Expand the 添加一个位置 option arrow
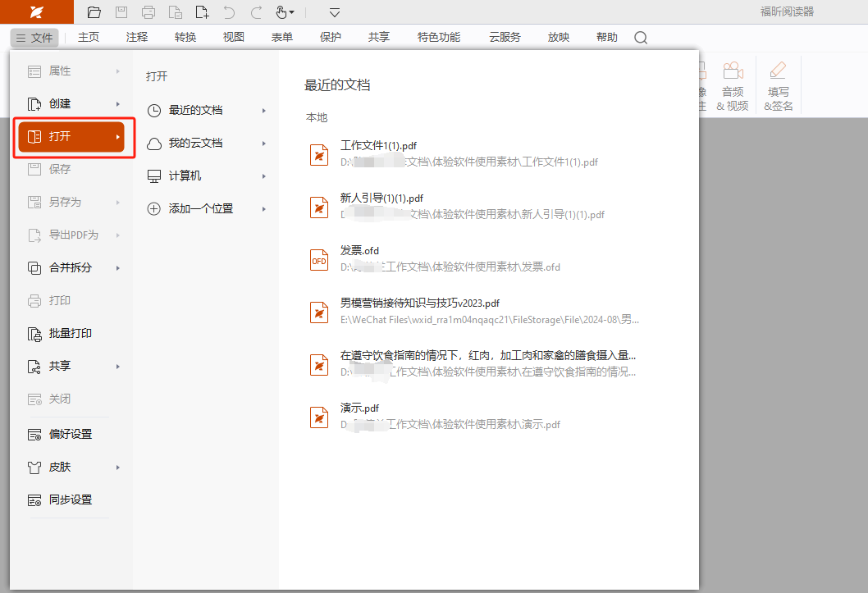868x593 pixels. click(264, 209)
